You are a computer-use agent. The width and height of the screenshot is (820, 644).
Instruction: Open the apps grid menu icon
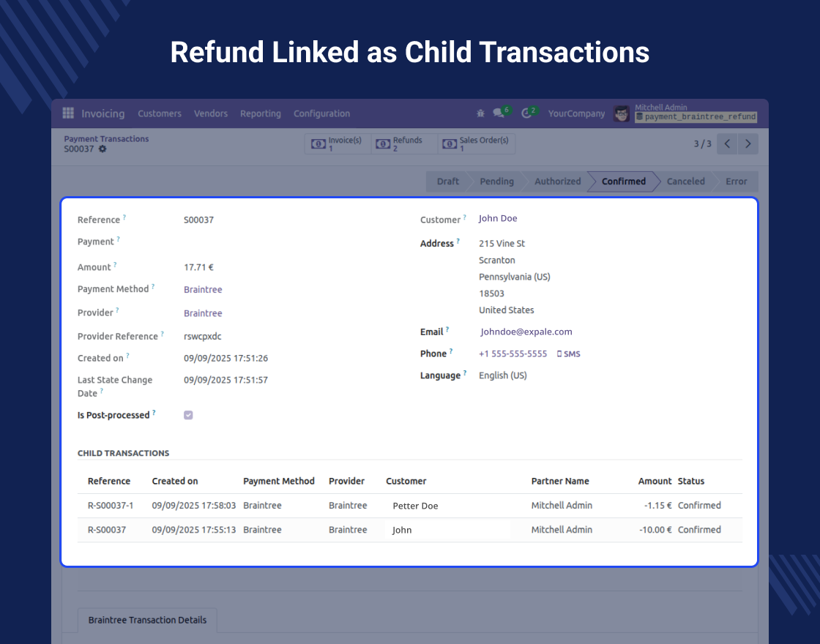[68, 113]
